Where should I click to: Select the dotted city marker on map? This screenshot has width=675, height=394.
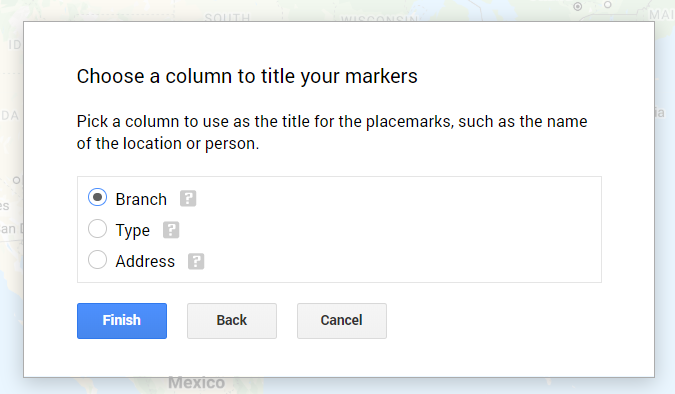click(x=578, y=6)
